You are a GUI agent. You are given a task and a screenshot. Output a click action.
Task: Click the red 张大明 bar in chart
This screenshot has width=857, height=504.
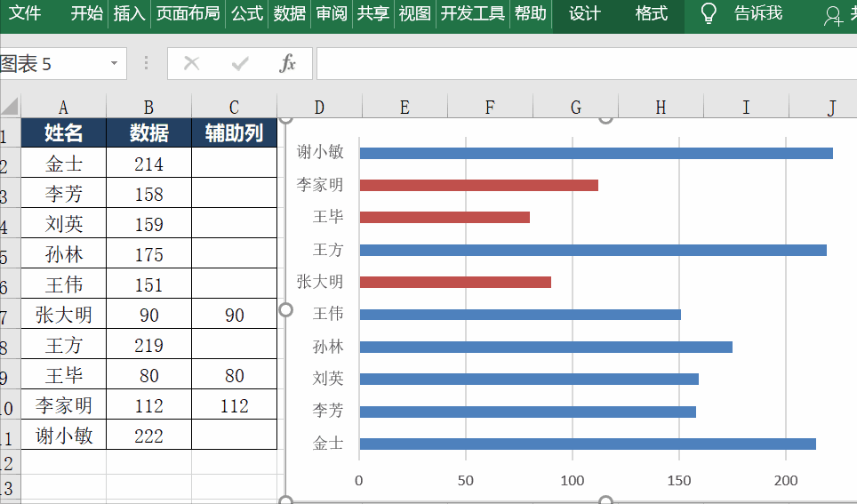(x=455, y=282)
